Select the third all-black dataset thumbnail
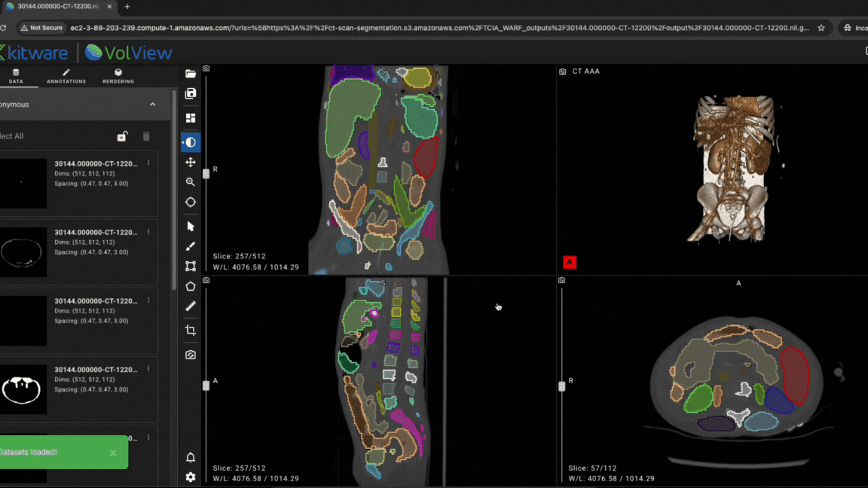 (x=23, y=321)
